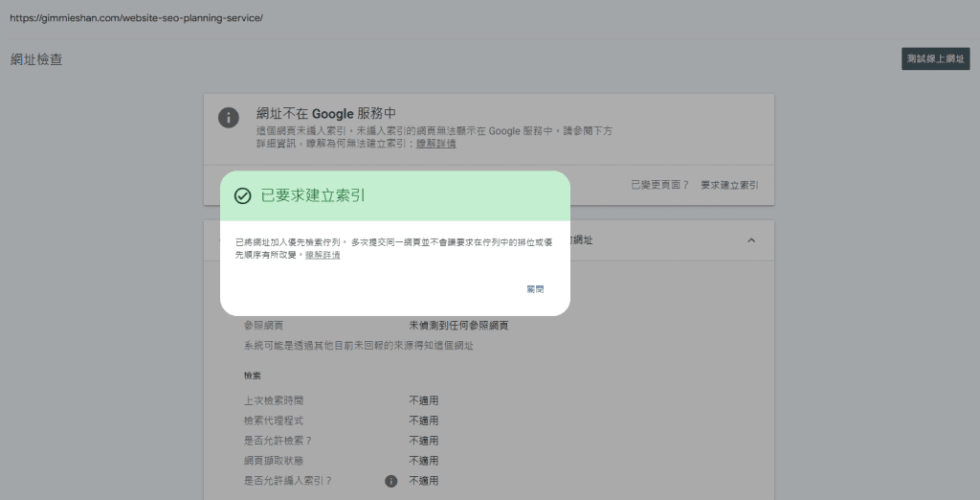The image size is (980, 500).
Task: Click the 是否允許編入索引？ label
Action: (x=287, y=481)
